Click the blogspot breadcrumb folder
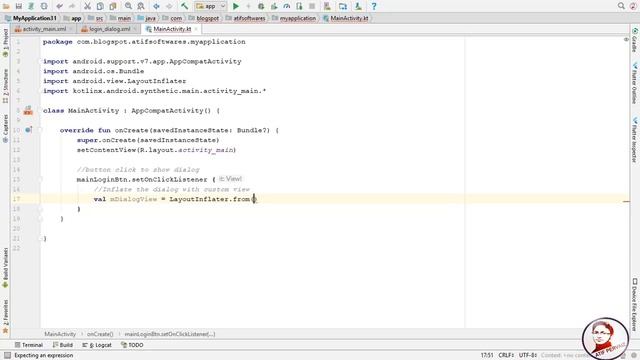The width and height of the screenshot is (640, 360). pos(204,18)
